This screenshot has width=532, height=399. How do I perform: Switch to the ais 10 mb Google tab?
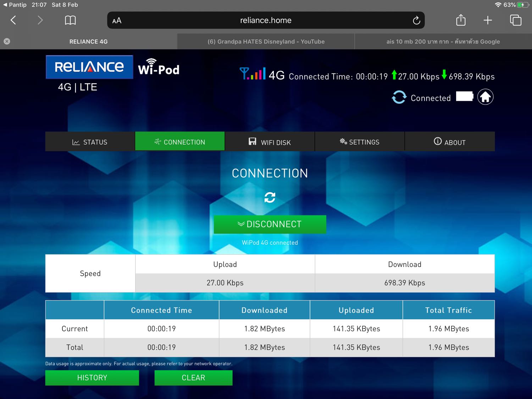[x=443, y=41]
